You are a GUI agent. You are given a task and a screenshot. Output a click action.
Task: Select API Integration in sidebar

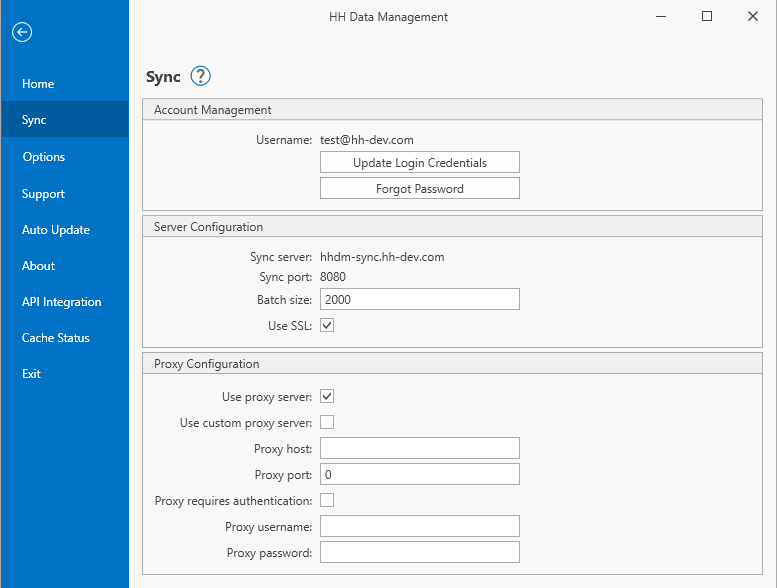62,302
